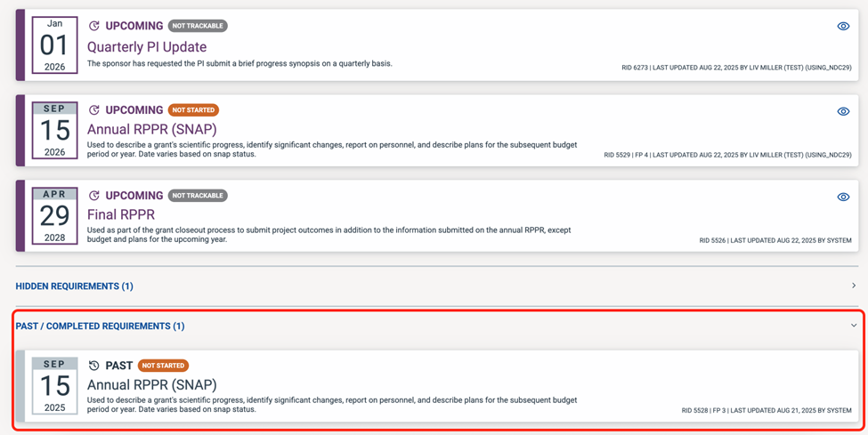868x435 pixels.
Task: Open upcoming Annual RPPR (SNAP) title
Action: [151, 129]
